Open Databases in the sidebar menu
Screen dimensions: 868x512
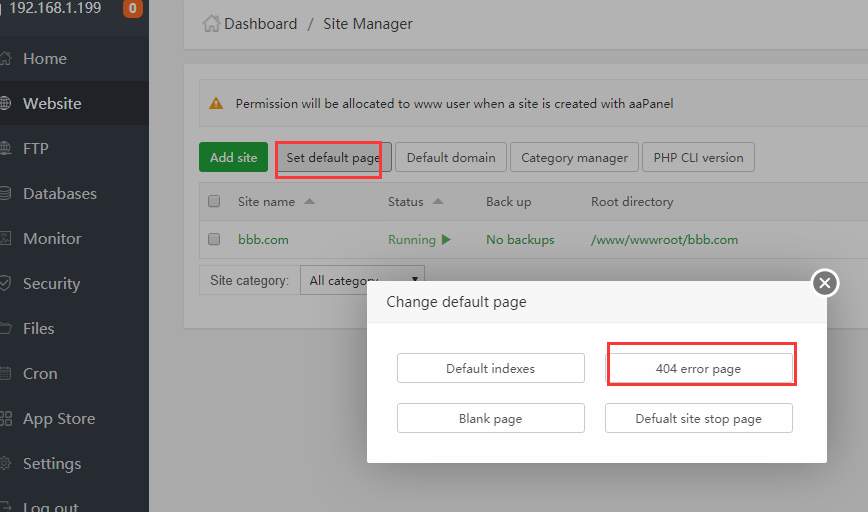pos(60,194)
